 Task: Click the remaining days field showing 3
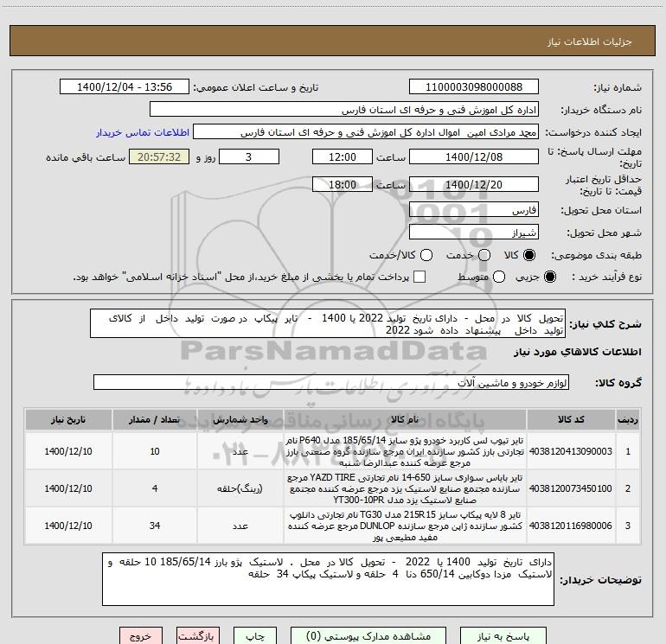click(249, 156)
